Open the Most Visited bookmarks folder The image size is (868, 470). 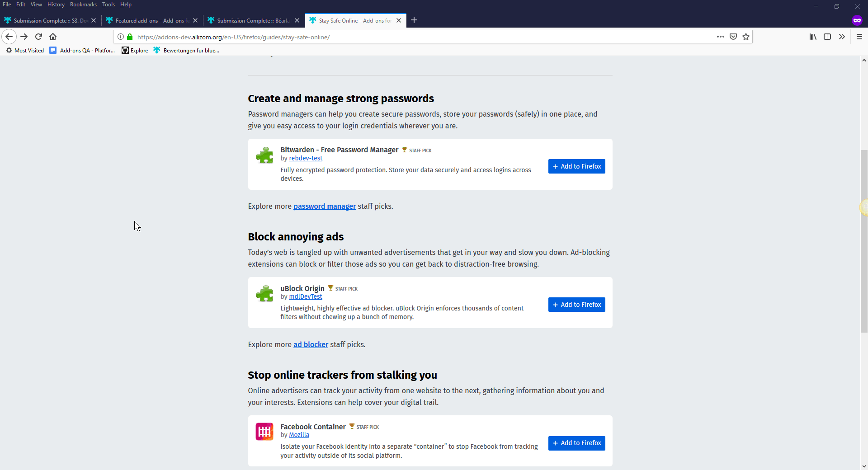pos(25,50)
